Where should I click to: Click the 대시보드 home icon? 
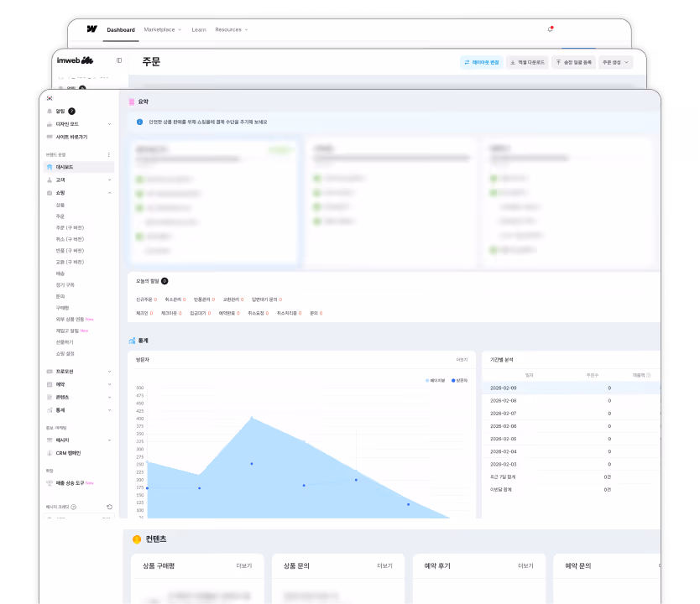(x=50, y=167)
